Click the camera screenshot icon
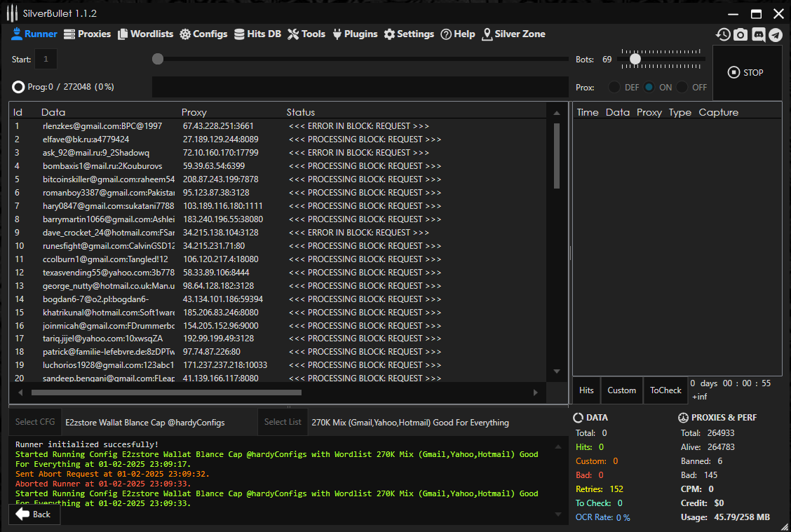 [x=741, y=34]
